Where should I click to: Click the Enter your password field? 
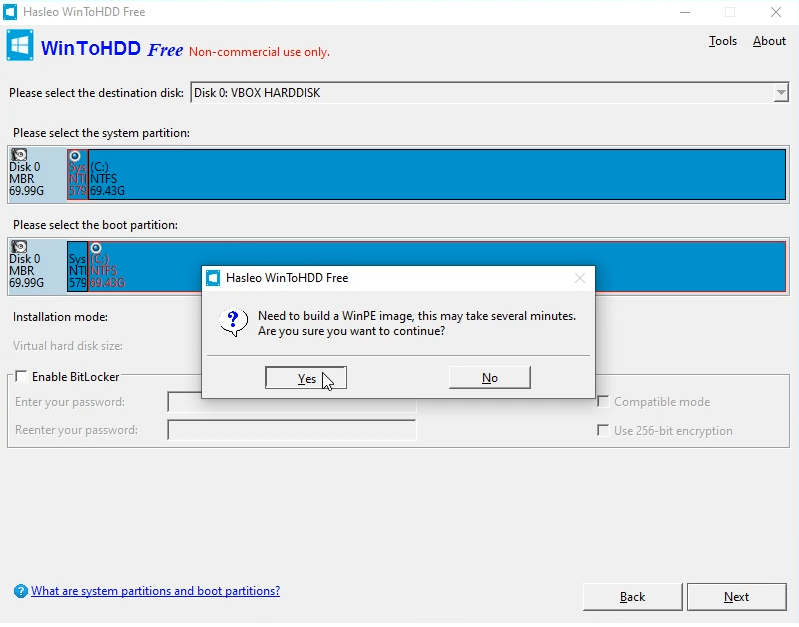pyautogui.click(x=291, y=402)
